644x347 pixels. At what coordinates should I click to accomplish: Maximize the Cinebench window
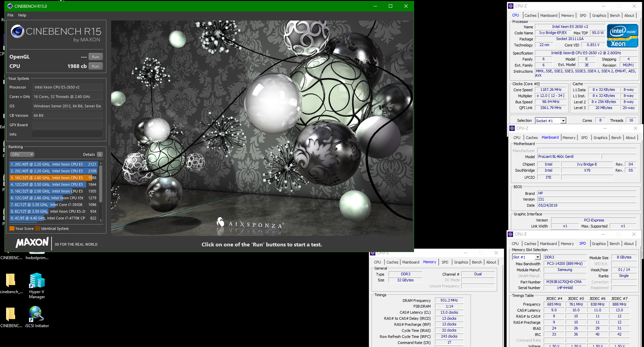pyautogui.click(x=391, y=6)
